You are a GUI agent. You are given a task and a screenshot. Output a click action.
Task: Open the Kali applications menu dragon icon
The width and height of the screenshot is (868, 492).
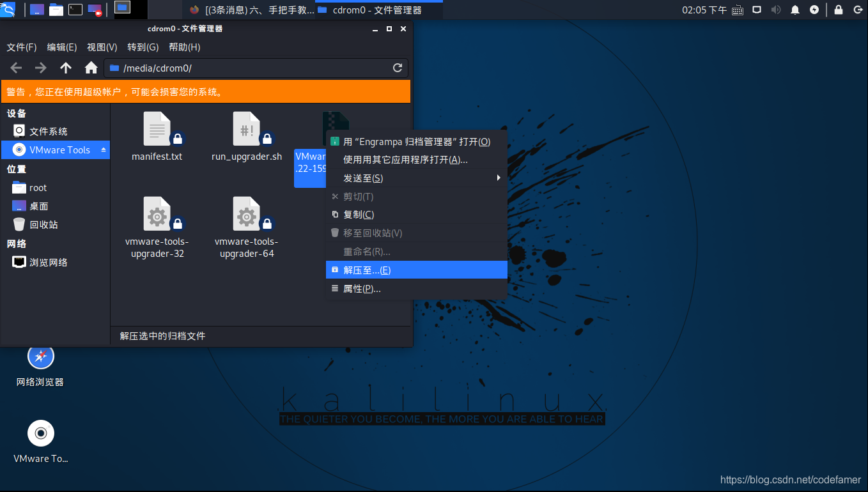point(9,10)
